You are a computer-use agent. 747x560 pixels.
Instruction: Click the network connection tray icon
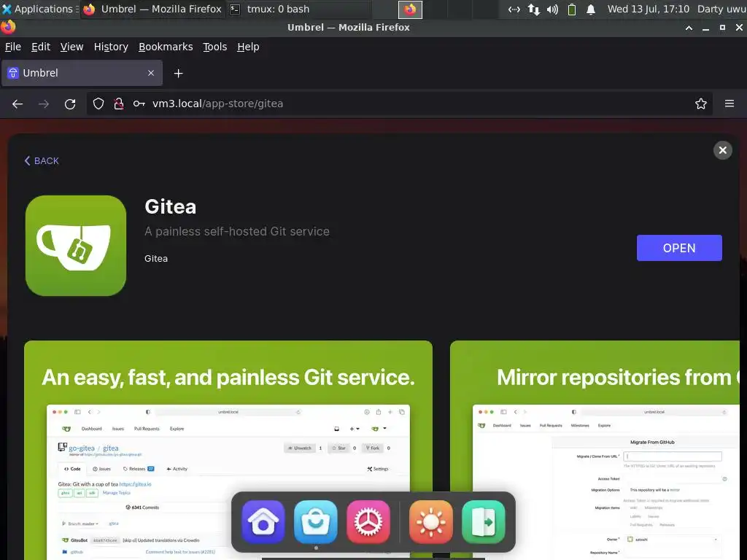[514, 9]
